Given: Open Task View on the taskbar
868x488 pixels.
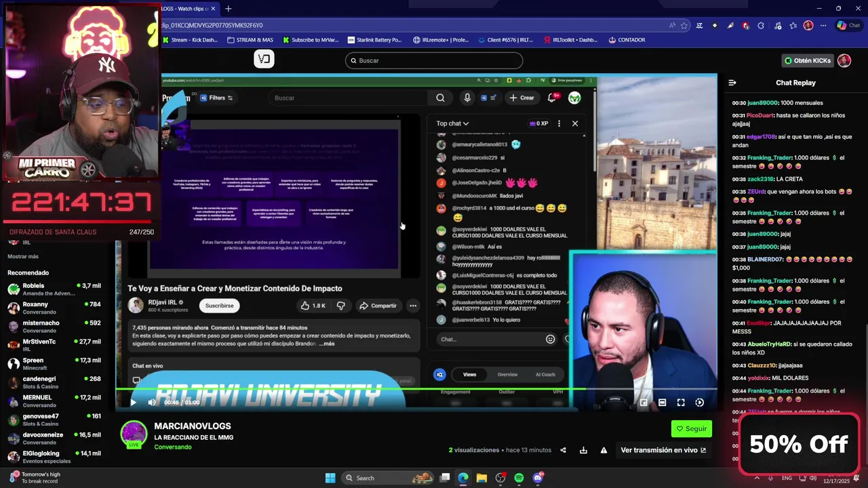Looking at the screenshot, I should (445, 478).
